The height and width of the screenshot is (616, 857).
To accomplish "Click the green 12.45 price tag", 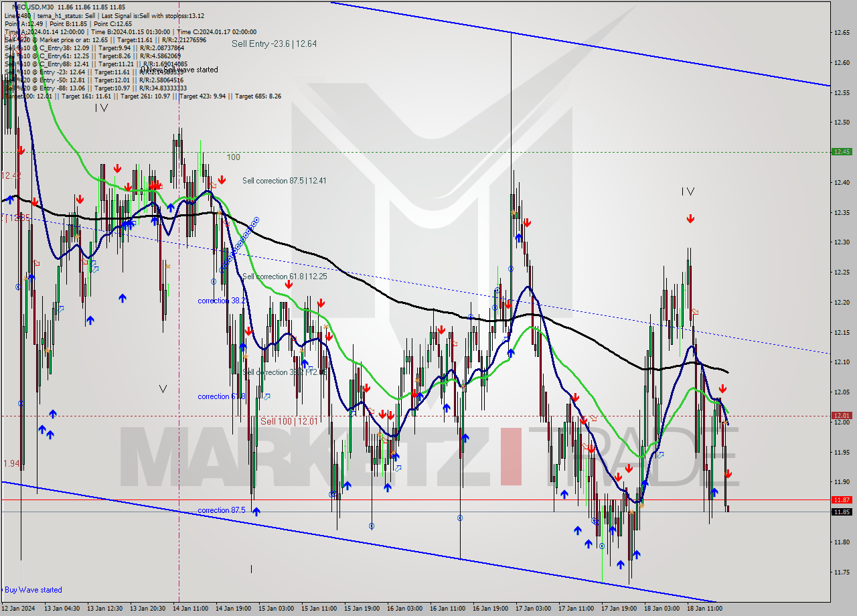I will (842, 152).
